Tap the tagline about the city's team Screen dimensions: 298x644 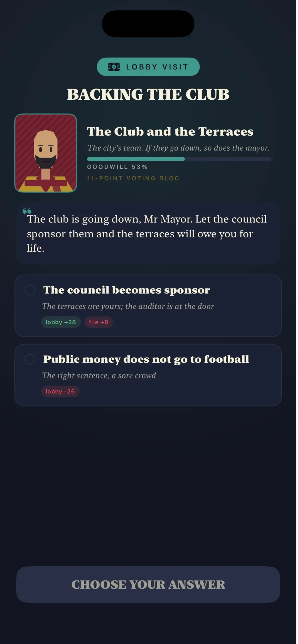tap(179, 148)
